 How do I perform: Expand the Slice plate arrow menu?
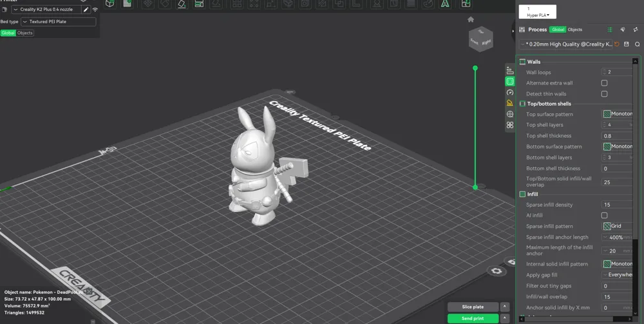505,307
